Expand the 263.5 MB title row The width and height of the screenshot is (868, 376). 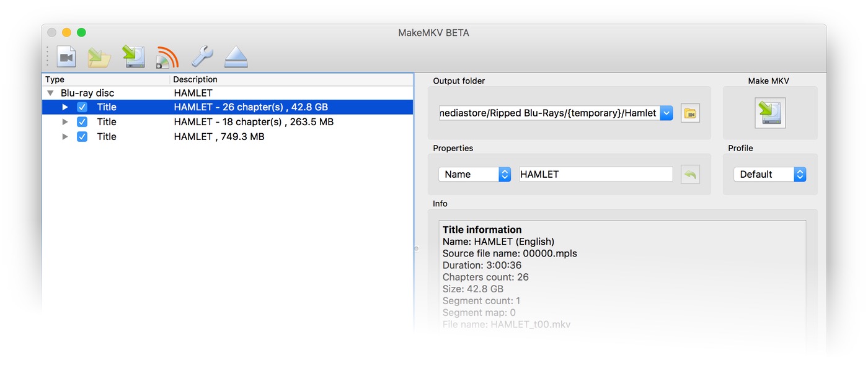tap(65, 122)
